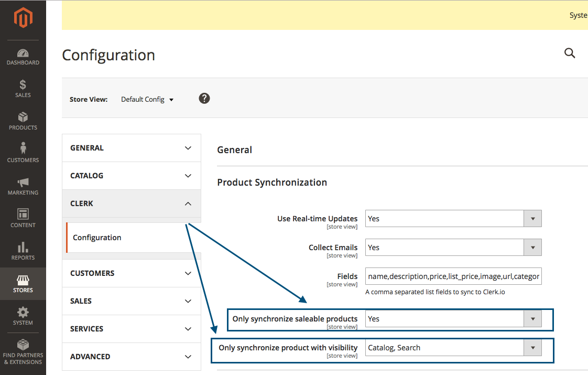Screen dimensions: 588x375
Task: Open the Collect Emails dropdown
Action: (x=453, y=248)
